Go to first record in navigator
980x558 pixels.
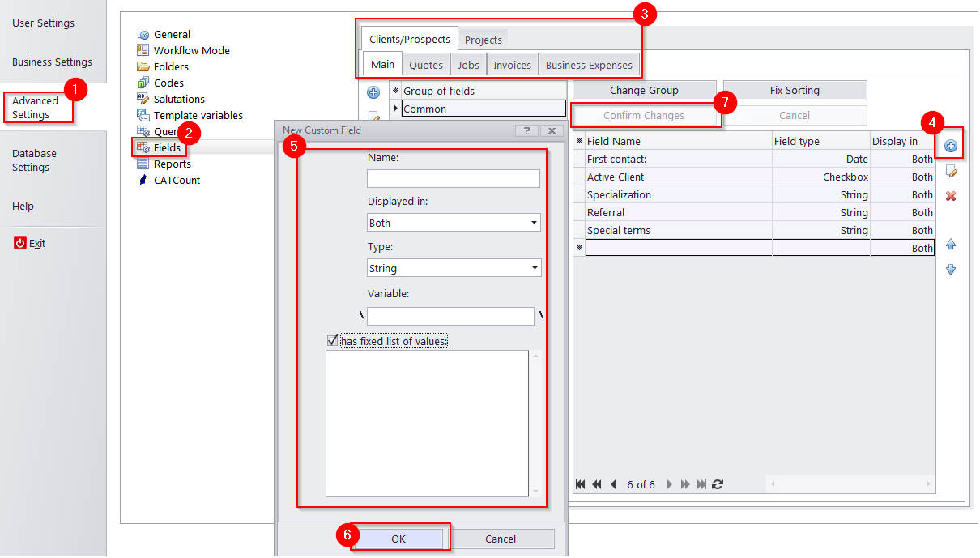(580, 484)
